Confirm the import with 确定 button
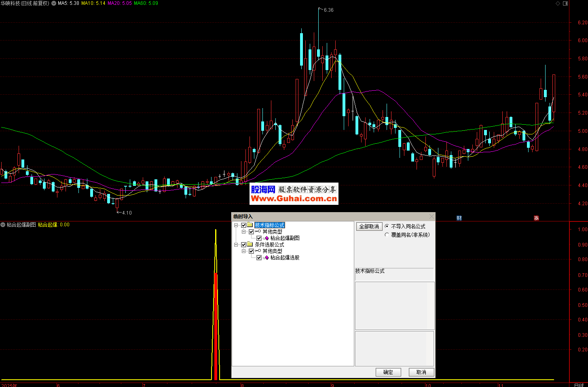This screenshot has width=588, height=387. click(x=388, y=372)
